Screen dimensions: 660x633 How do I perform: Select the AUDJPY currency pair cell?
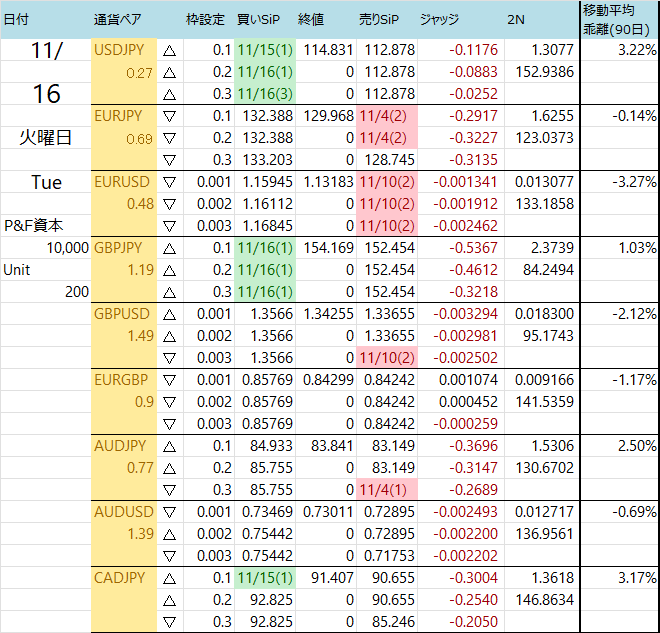coord(124,446)
